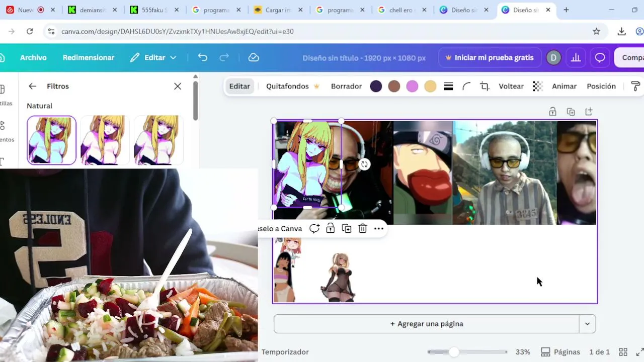
Task: Lock the page using icon above canvas
Action: [x=552, y=112]
